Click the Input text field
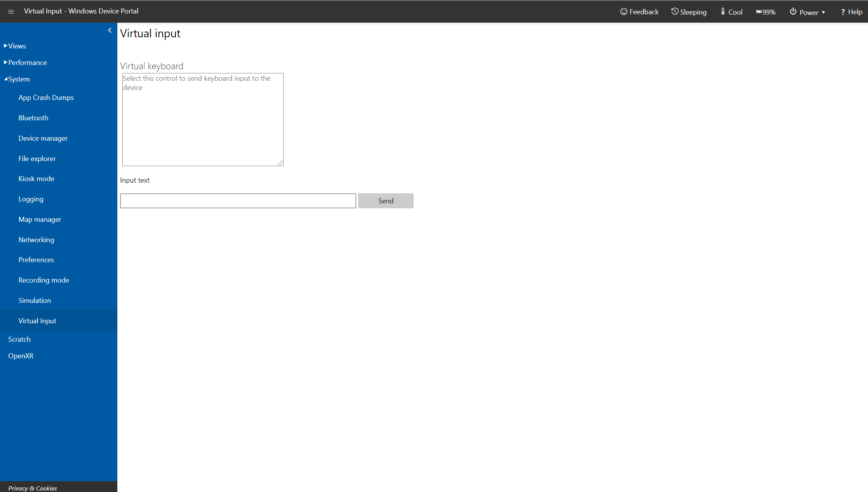This screenshot has width=868, height=492. [238, 201]
